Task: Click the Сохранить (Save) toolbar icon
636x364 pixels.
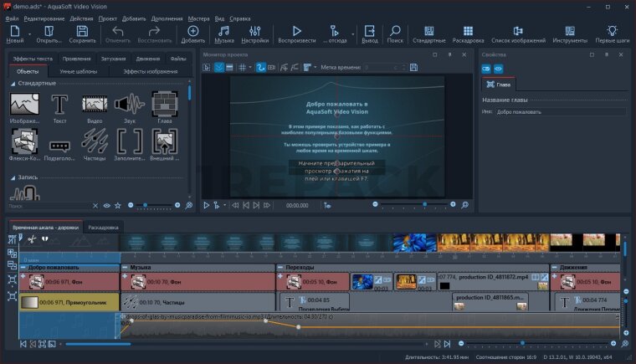Action: 82,32
